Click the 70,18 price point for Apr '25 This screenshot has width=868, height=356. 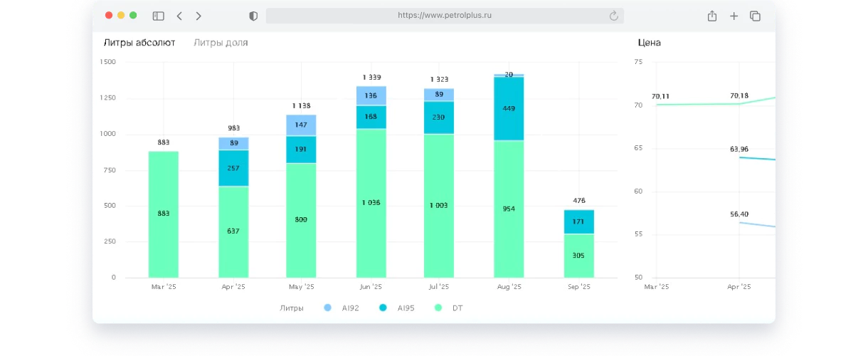click(739, 104)
